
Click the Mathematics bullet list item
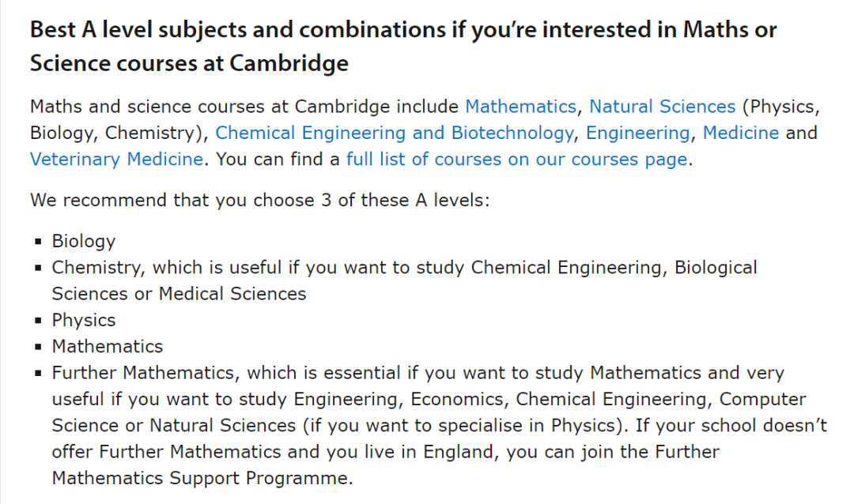[108, 346]
